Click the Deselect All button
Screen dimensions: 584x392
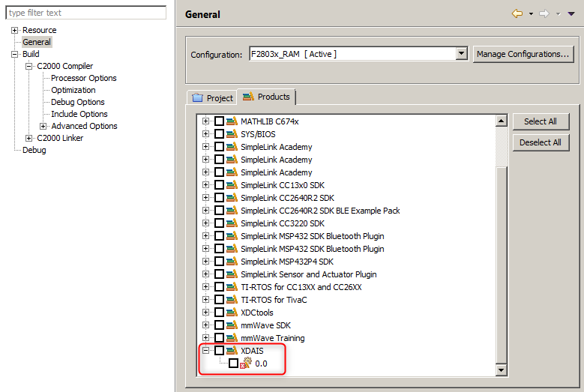pos(541,142)
